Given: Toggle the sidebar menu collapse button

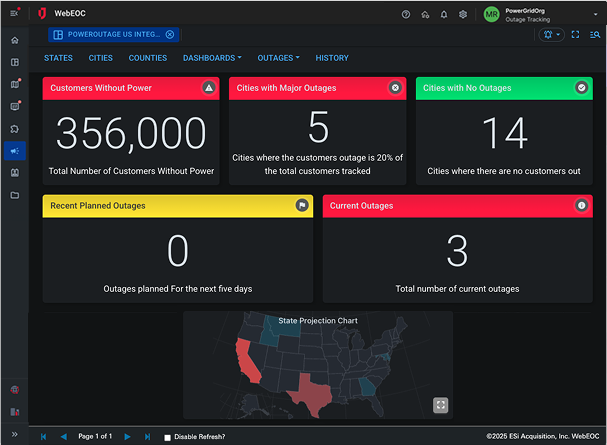Looking at the screenshot, I should [x=14, y=14].
